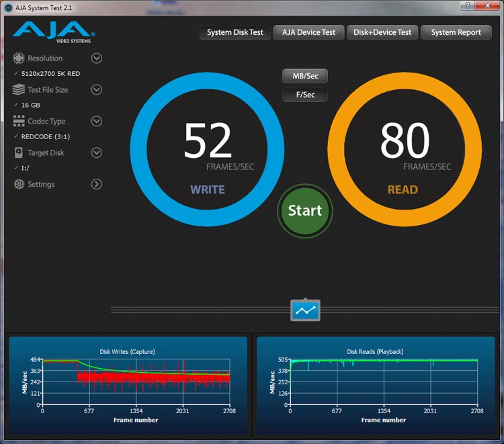Click the Resolution label

[45, 58]
